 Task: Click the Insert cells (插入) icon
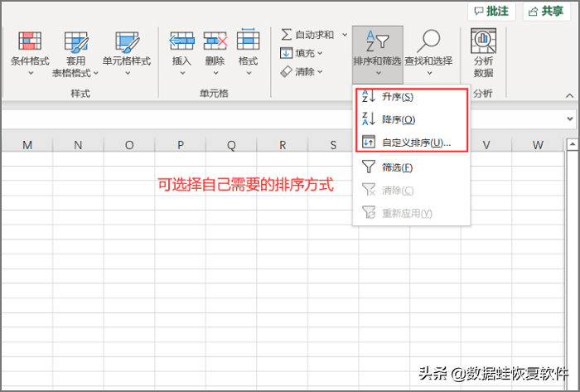point(181,41)
